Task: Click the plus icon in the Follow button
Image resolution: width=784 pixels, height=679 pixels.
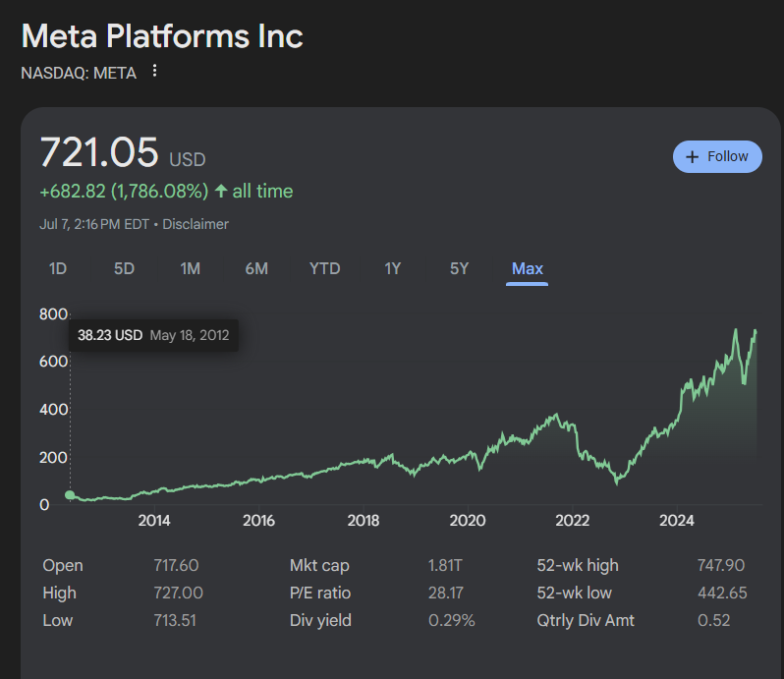Action: (692, 157)
